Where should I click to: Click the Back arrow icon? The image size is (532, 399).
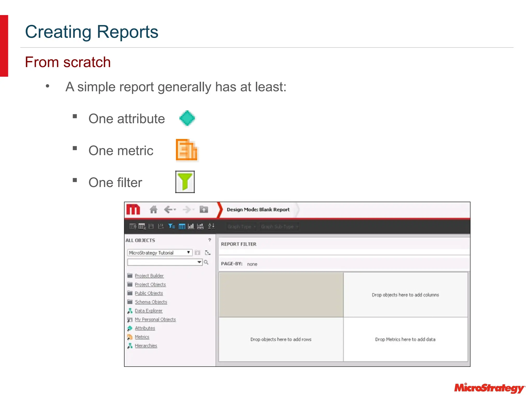pos(168,209)
